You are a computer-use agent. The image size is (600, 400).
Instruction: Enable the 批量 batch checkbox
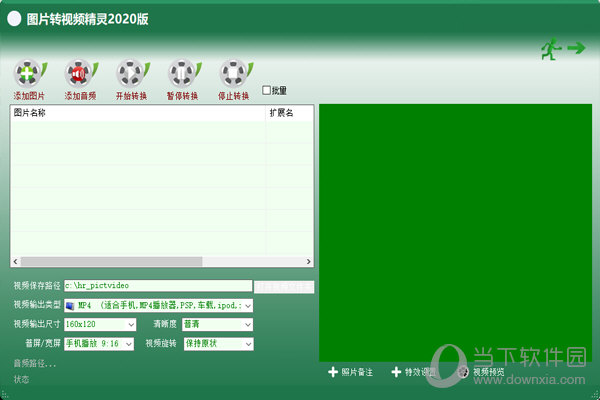(x=266, y=90)
